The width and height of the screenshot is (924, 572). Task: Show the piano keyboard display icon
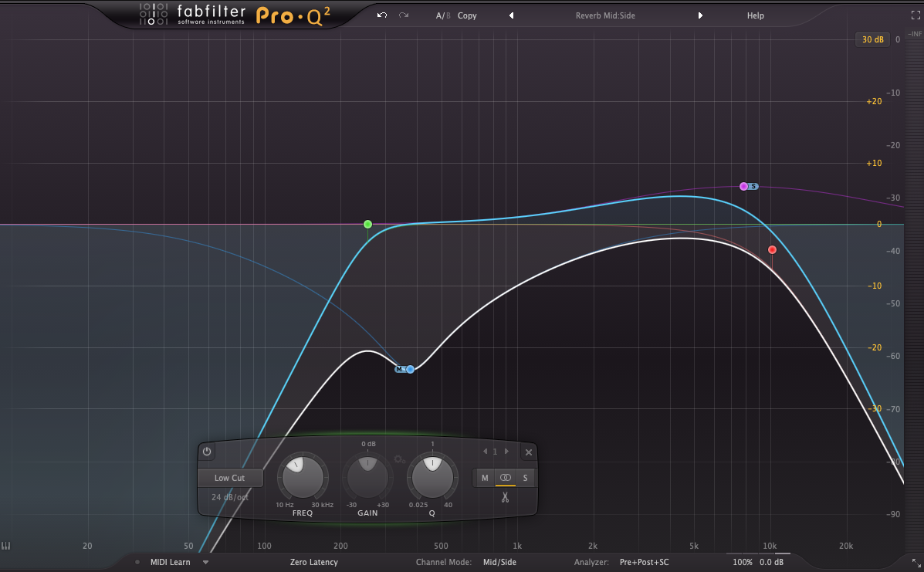coord(6,546)
